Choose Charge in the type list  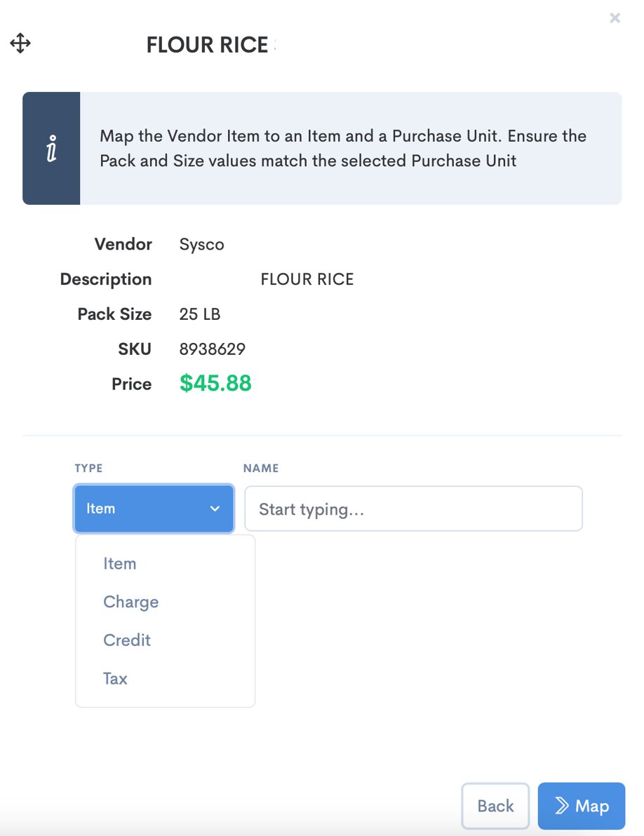pos(131,602)
